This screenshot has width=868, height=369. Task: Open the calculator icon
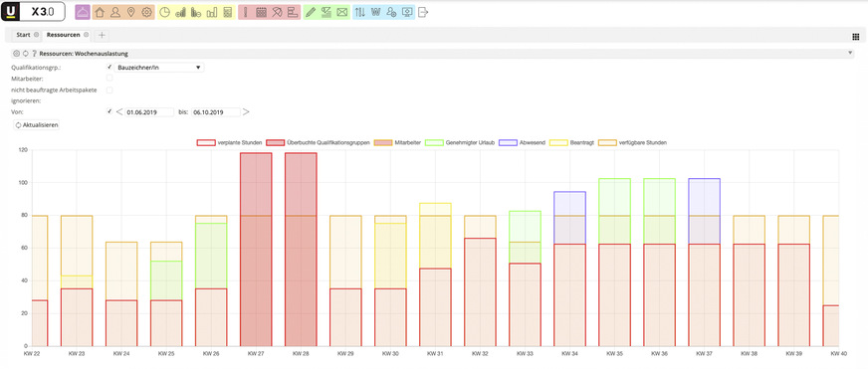point(227,12)
